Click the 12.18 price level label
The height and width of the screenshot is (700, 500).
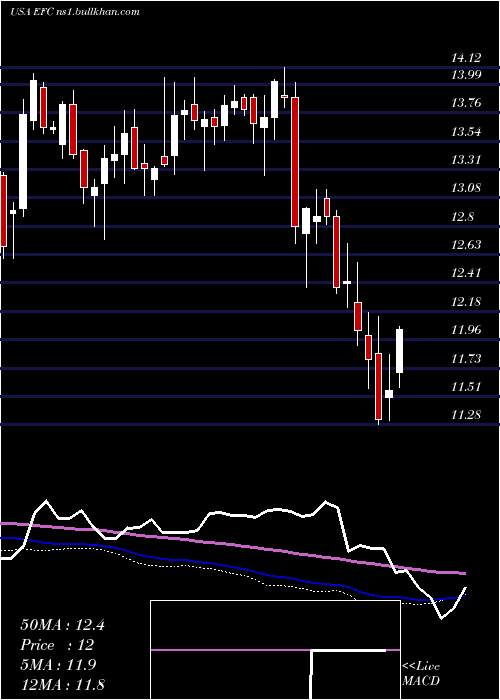tap(466, 302)
